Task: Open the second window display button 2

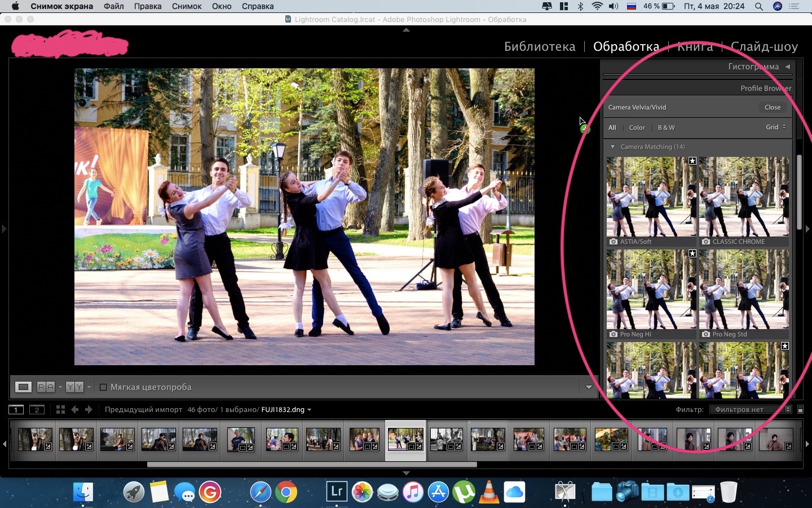Action: pos(37,410)
